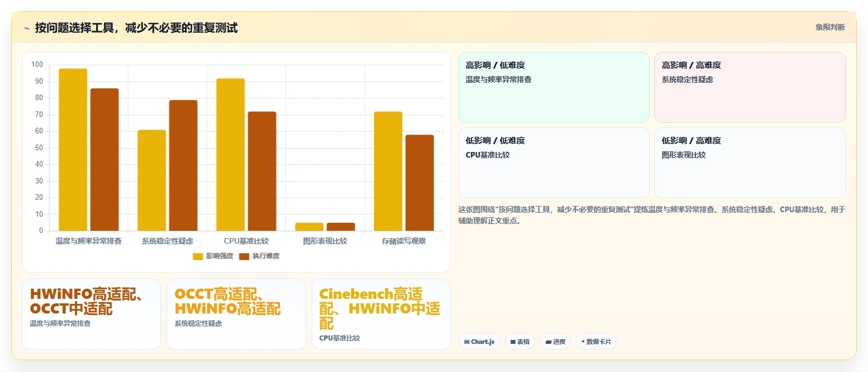Click the 进度 tag pill
Viewport: 868px width, 372px height.
pyautogui.click(x=555, y=342)
